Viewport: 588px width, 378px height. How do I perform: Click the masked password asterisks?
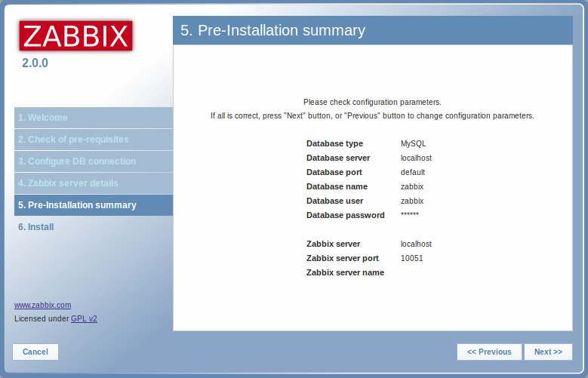[410, 214]
